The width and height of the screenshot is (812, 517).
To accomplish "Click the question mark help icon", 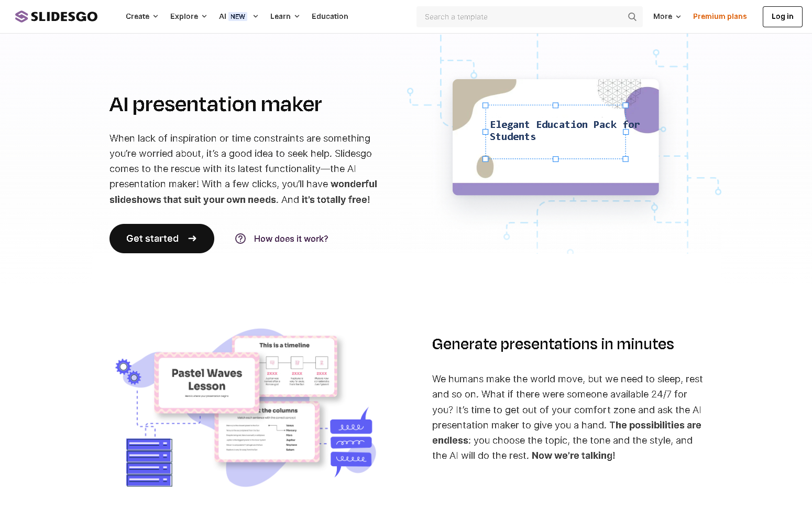I will click(240, 239).
